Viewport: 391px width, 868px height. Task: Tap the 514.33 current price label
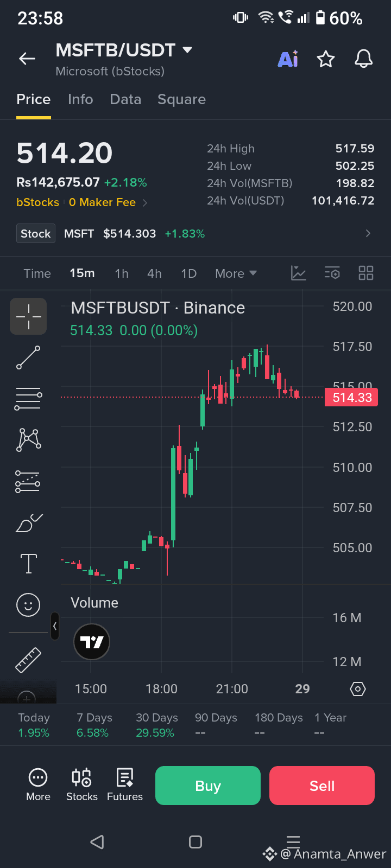pos(351,398)
